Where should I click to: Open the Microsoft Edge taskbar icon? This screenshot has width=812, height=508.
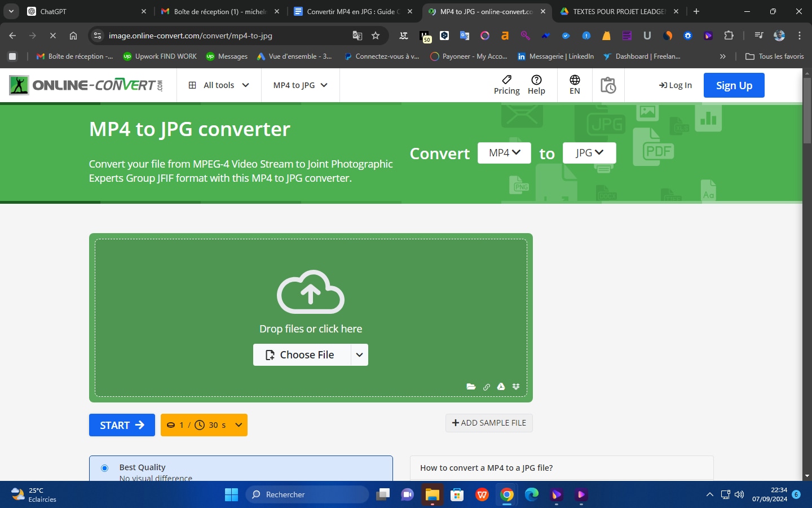tap(532, 494)
